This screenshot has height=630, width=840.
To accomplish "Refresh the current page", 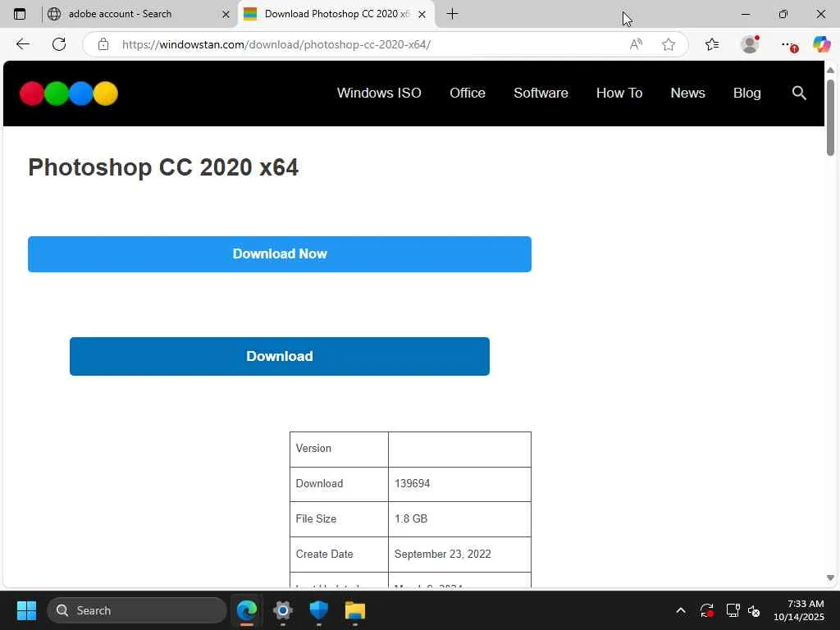I will coord(59,44).
